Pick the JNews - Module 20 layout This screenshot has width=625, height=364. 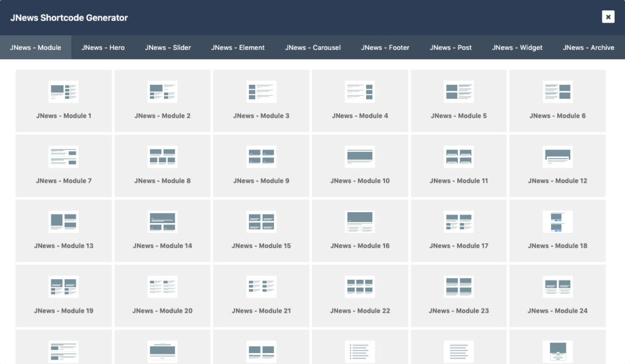[162, 295]
